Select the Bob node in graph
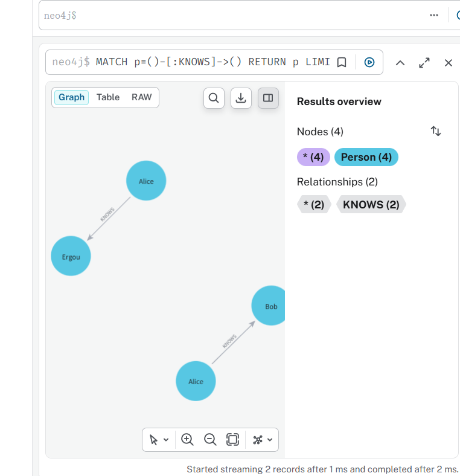The width and height of the screenshot is (460, 476). (x=270, y=306)
